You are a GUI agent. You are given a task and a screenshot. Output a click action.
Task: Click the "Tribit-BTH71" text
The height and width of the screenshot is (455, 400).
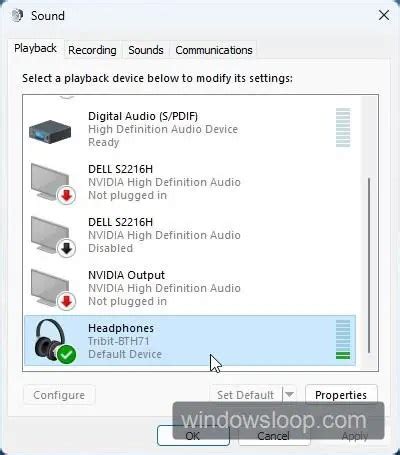pos(118,341)
